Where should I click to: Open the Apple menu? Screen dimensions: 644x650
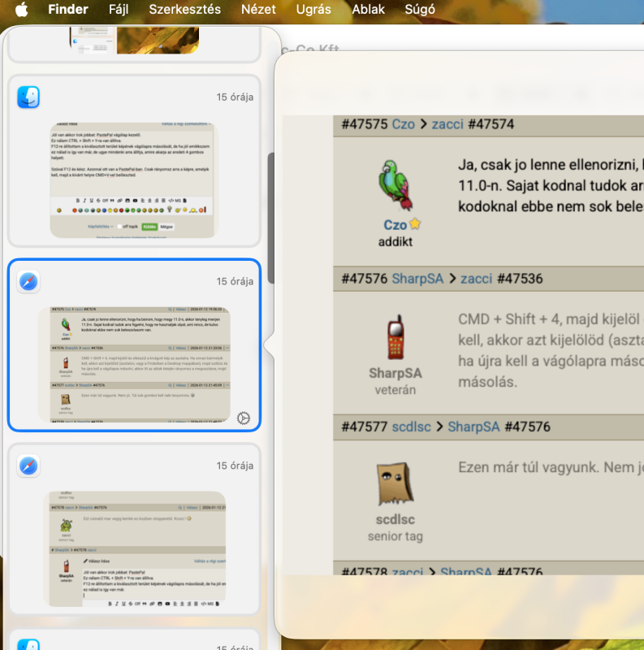point(22,9)
